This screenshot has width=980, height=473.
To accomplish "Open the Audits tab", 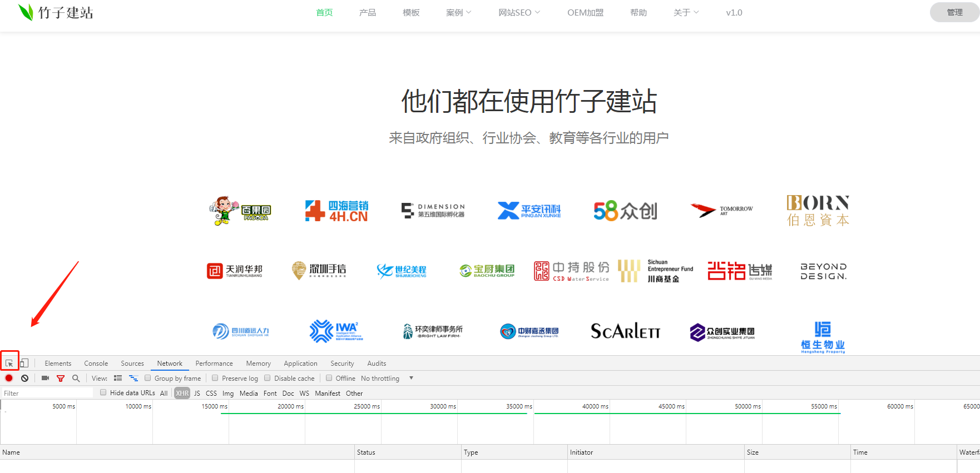I will 377,364.
